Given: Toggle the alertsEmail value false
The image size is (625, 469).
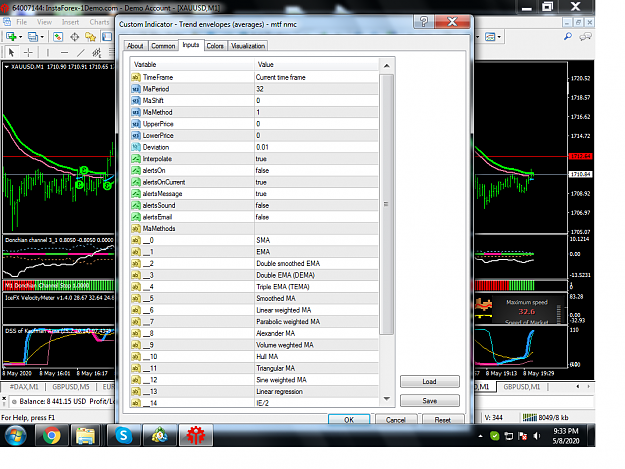Looking at the screenshot, I should pos(316,217).
